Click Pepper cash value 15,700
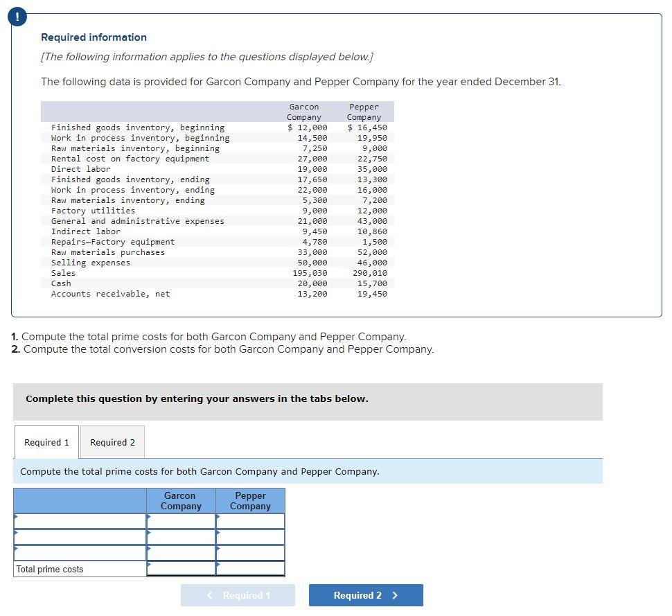This screenshot has width=672, height=616. (x=373, y=283)
